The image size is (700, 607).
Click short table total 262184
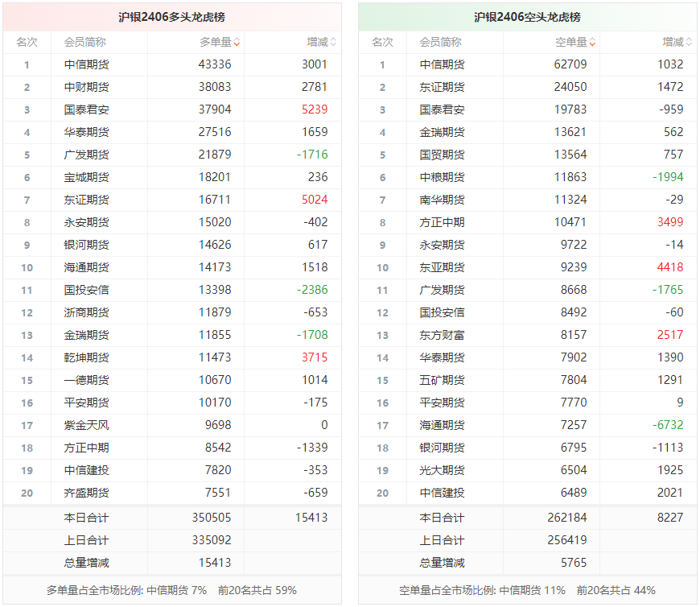[567, 518]
